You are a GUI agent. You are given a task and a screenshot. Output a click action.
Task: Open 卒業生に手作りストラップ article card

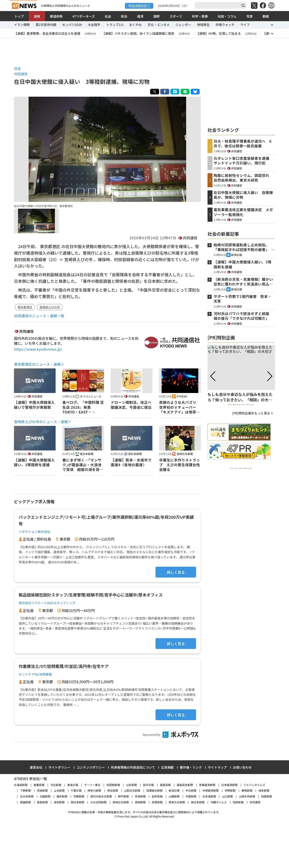tap(180, 450)
